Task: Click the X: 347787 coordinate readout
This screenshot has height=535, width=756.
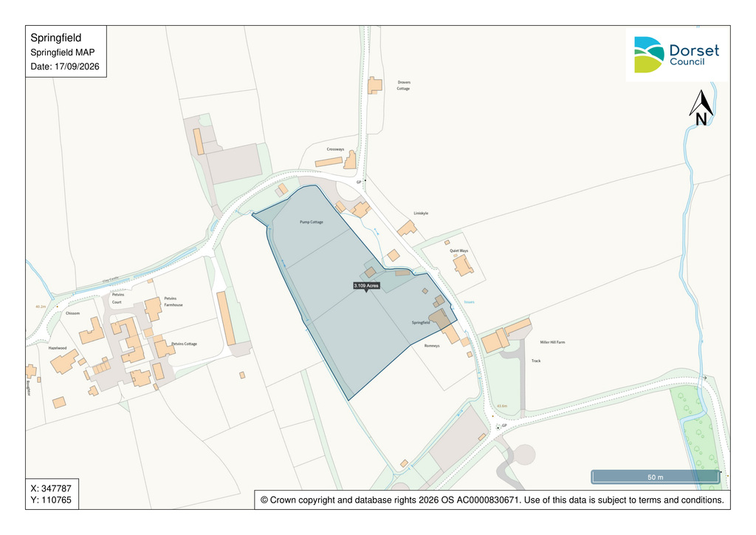Action: [x=51, y=488]
